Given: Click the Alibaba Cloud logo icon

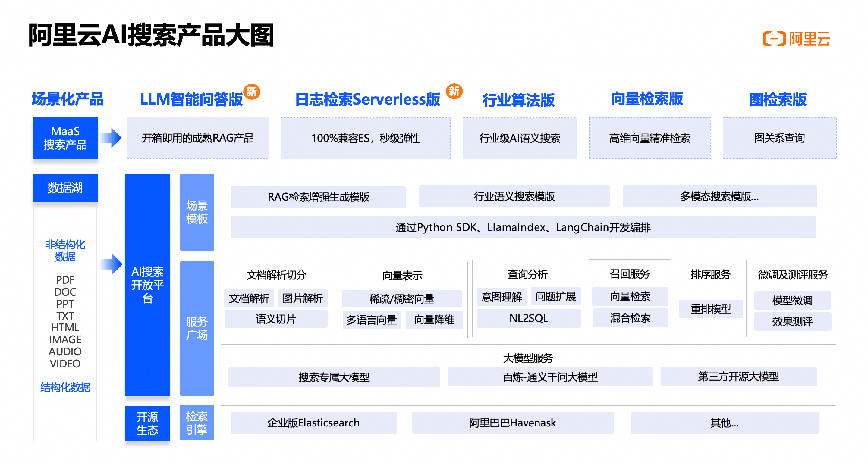Looking at the screenshot, I should click(775, 39).
